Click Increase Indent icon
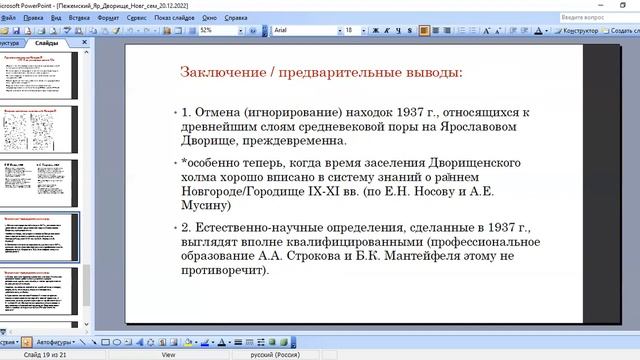 click(524, 31)
